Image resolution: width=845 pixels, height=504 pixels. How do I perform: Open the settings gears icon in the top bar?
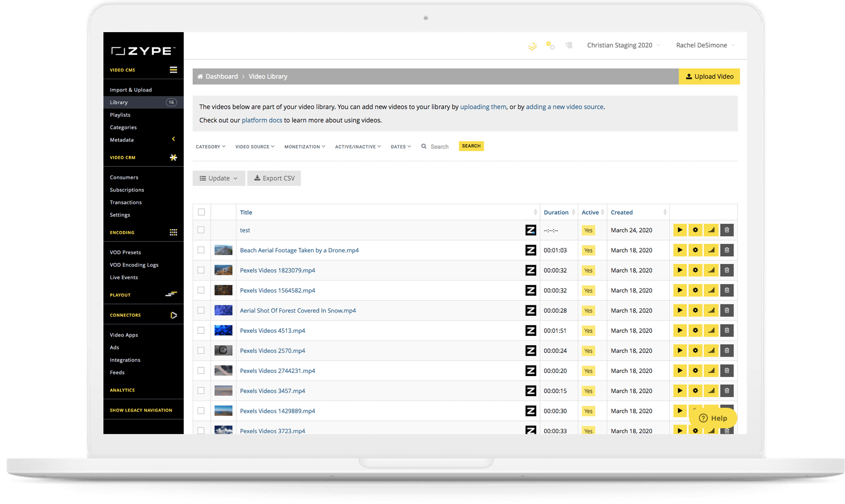pos(551,45)
